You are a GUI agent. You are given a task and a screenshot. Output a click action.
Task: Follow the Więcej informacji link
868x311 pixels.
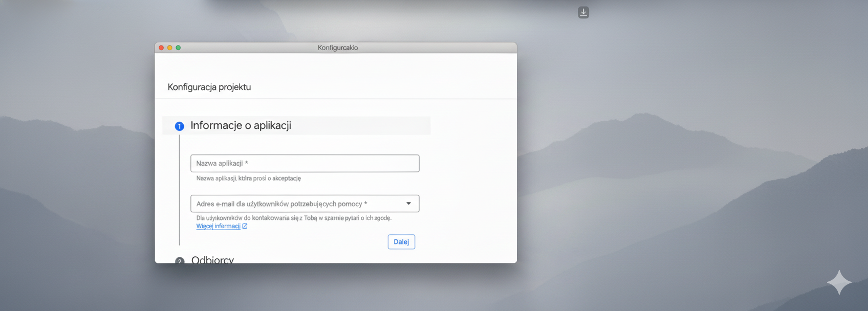[218, 226]
